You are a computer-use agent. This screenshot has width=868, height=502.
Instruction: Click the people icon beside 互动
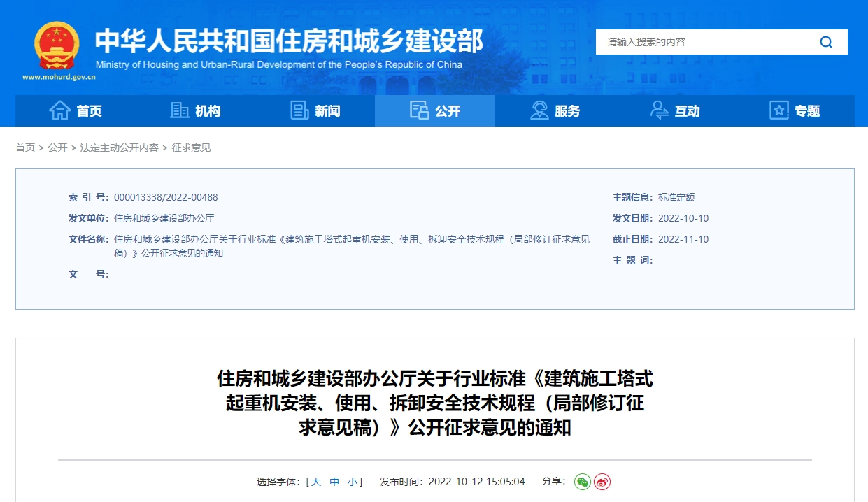tap(658, 110)
